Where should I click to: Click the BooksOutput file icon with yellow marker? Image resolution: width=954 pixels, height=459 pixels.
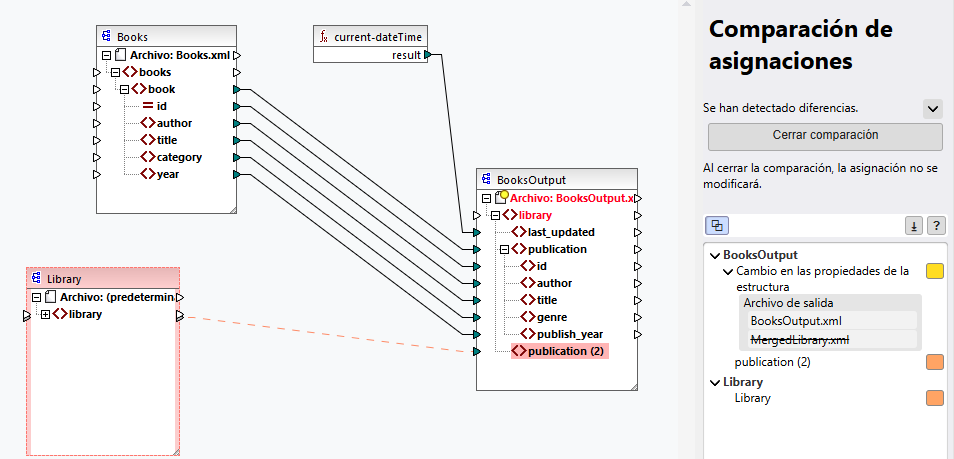501,197
